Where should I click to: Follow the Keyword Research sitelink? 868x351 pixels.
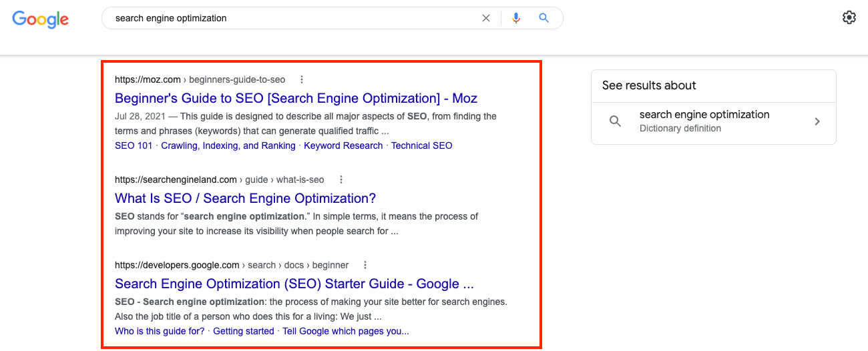coord(343,145)
